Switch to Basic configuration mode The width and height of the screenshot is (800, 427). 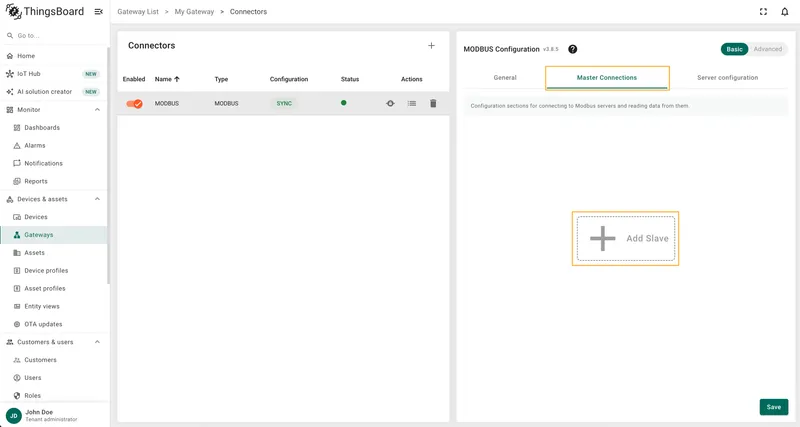[x=734, y=49]
